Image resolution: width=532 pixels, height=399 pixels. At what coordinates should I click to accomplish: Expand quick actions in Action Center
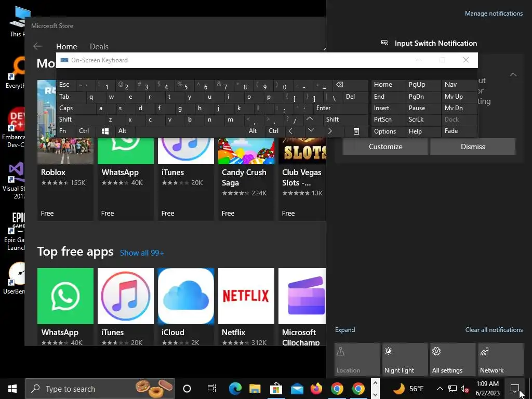(345, 330)
